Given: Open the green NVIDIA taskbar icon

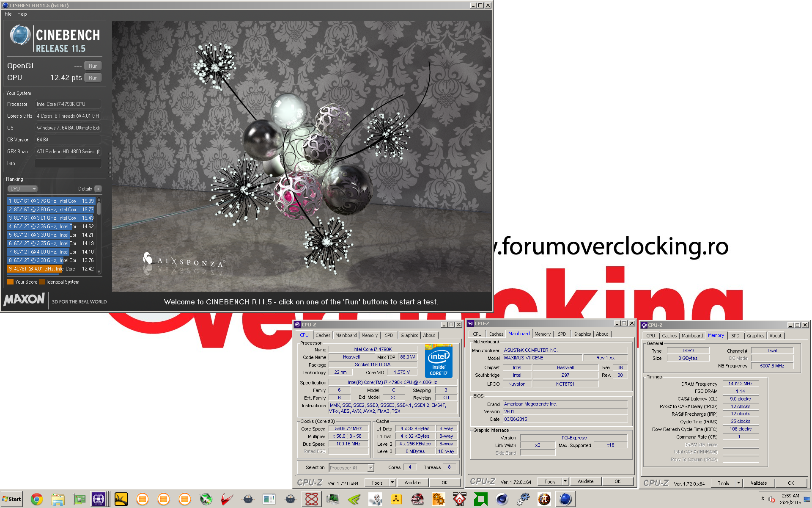Looking at the screenshot, I should click(354, 499).
